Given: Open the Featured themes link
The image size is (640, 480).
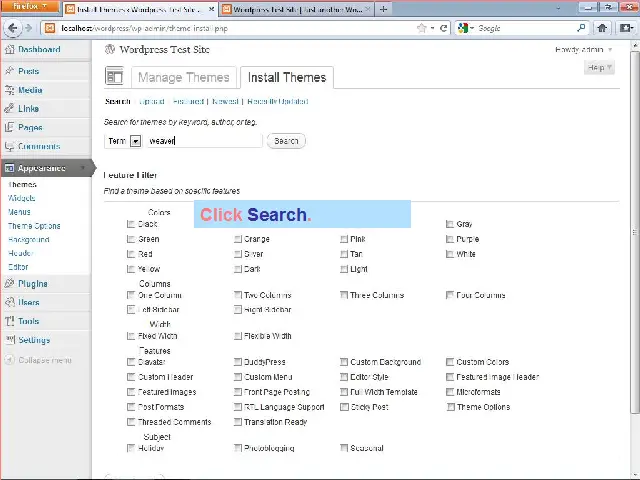Looking at the screenshot, I should pos(188,101).
